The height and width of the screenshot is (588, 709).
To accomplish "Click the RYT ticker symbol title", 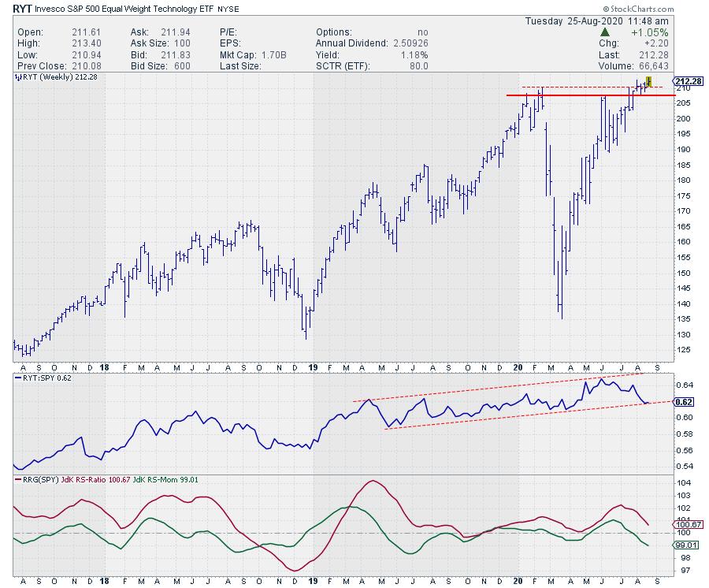I will [x=24, y=7].
